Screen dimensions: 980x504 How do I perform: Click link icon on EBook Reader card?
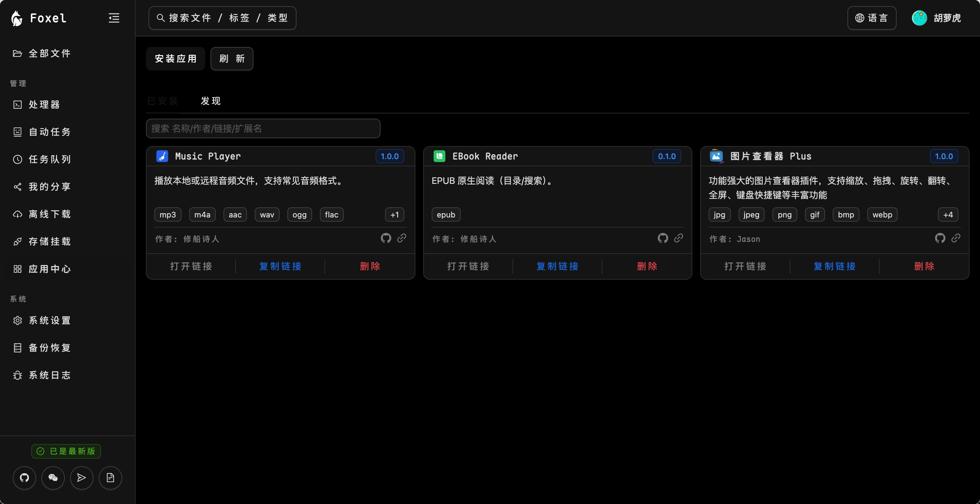(678, 238)
